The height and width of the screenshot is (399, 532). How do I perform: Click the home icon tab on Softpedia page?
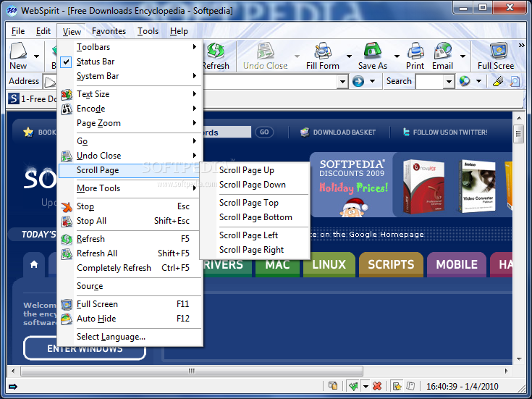click(x=34, y=264)
